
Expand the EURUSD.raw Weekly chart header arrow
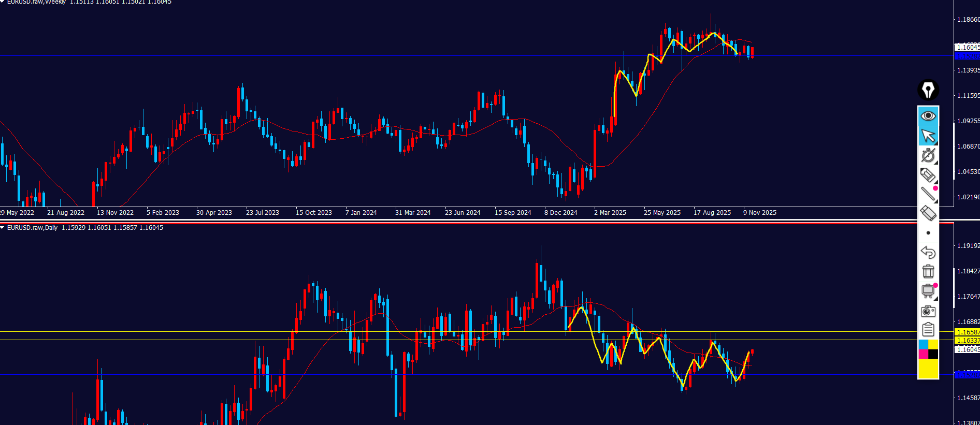tap(3, 2)
